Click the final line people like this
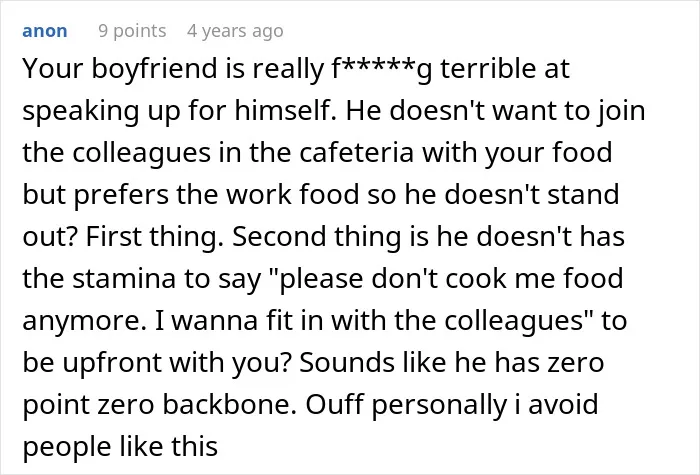Screen dimensions: 700x475 pyautogui.click(x=120, y=448)
